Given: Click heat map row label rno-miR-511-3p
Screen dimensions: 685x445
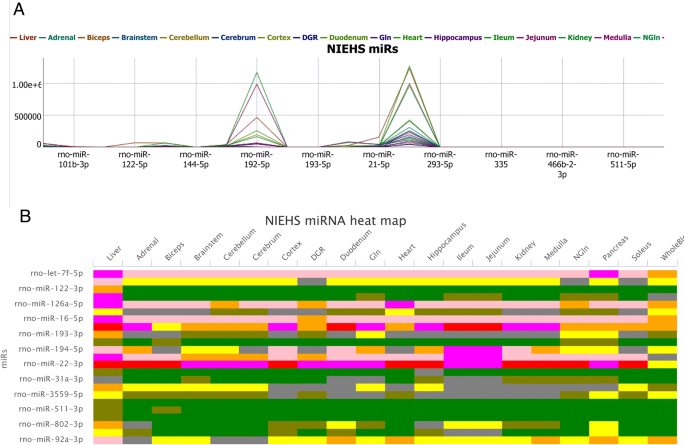Looking at the screenshot, I should 51,409.
